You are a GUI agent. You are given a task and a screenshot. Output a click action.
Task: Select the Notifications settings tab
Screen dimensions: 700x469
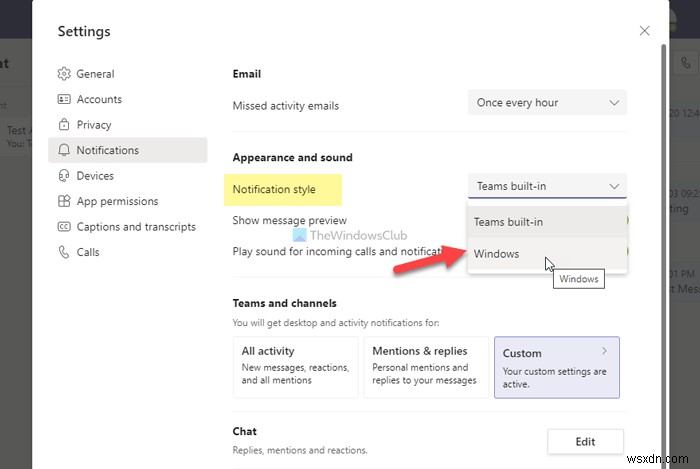tap(128, 150)
